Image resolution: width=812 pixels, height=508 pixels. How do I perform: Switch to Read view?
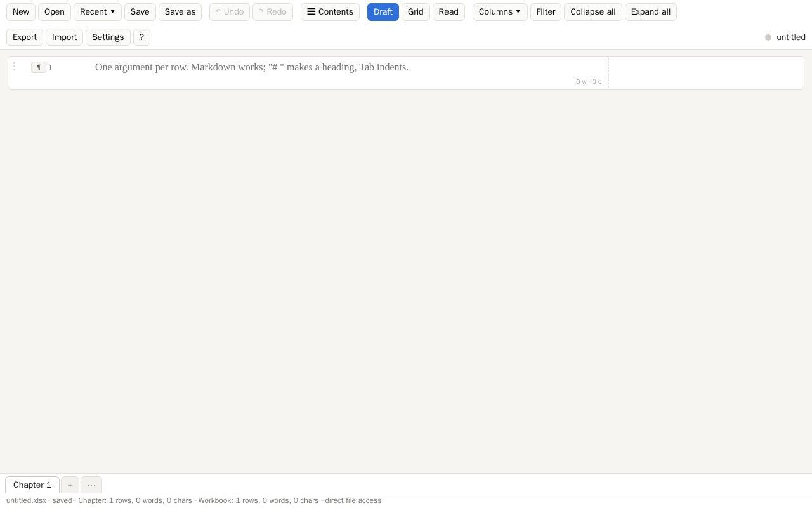click(x=449, y=12)
